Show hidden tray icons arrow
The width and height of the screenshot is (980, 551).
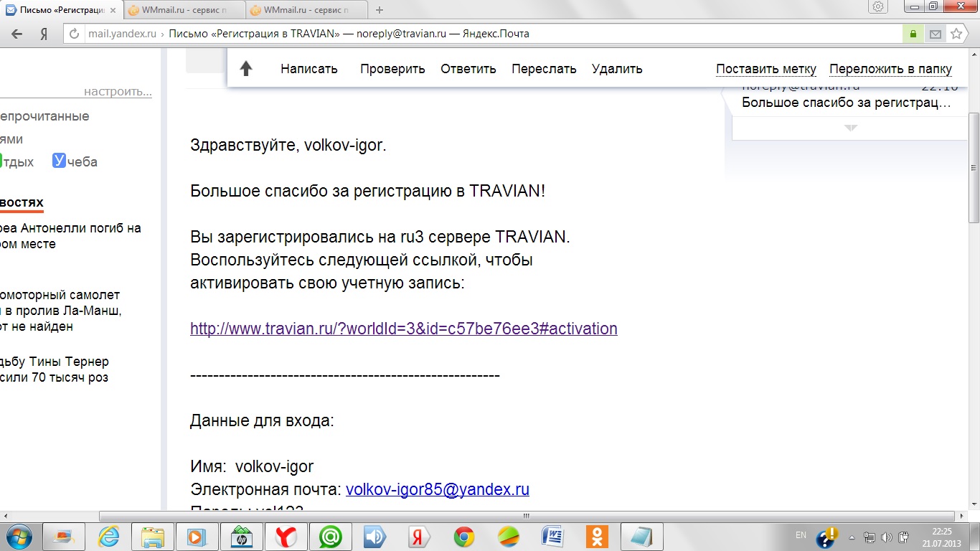click(x=852, y=537)
